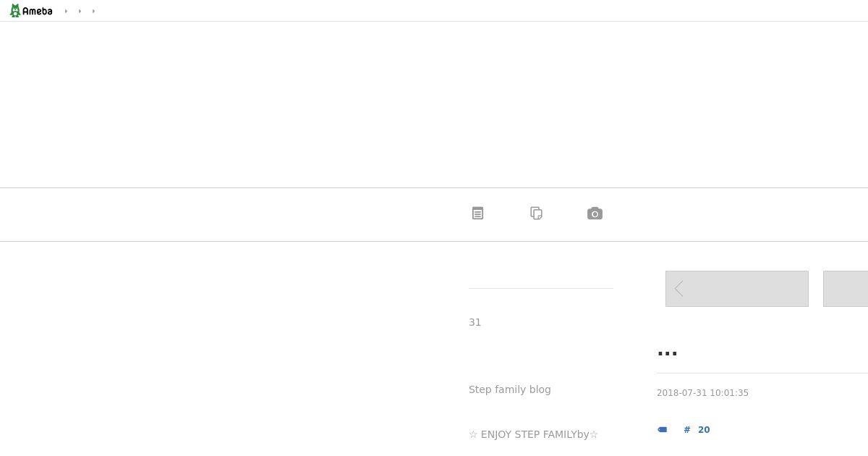Click the gray previous post button area
The image size is (868, 456).
coord(737,289)
